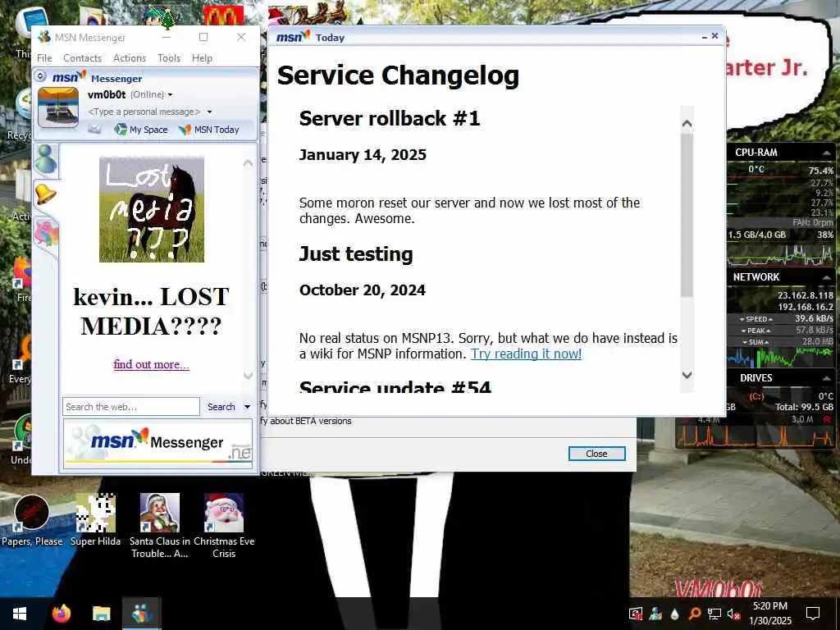Image resolution: width=840 pixels, height=630 pixels.
Task: Collapse the Messenger header with round arrow
Action: [41, 76]
